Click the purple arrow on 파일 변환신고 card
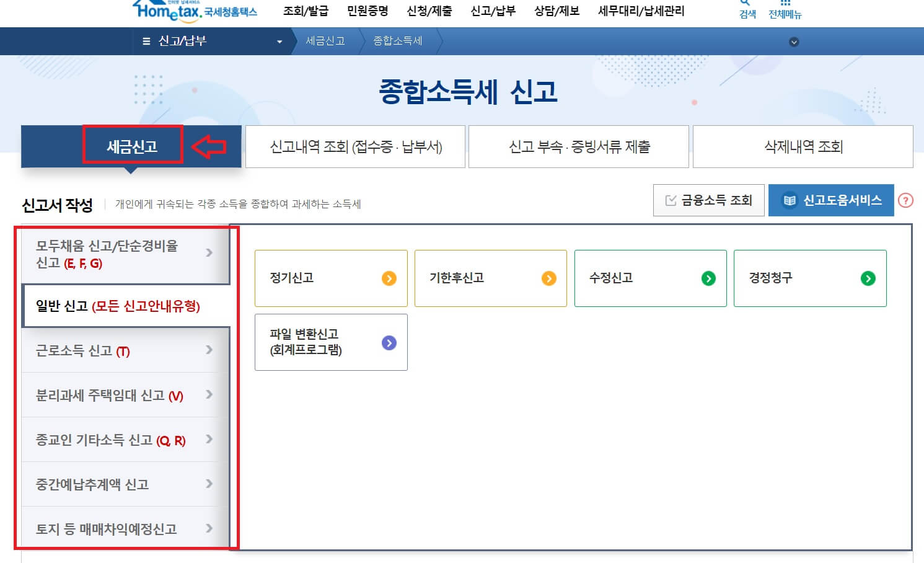The width and height of the screenshot is (924, 563). pos(389,342)
